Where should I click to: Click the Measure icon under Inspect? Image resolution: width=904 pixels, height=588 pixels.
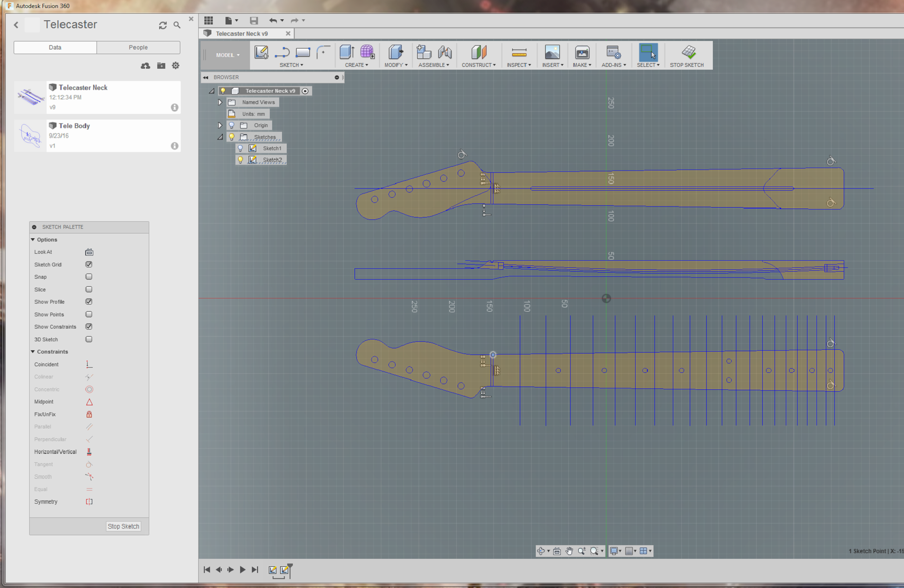pyautogui.click(x=519, y=52)
